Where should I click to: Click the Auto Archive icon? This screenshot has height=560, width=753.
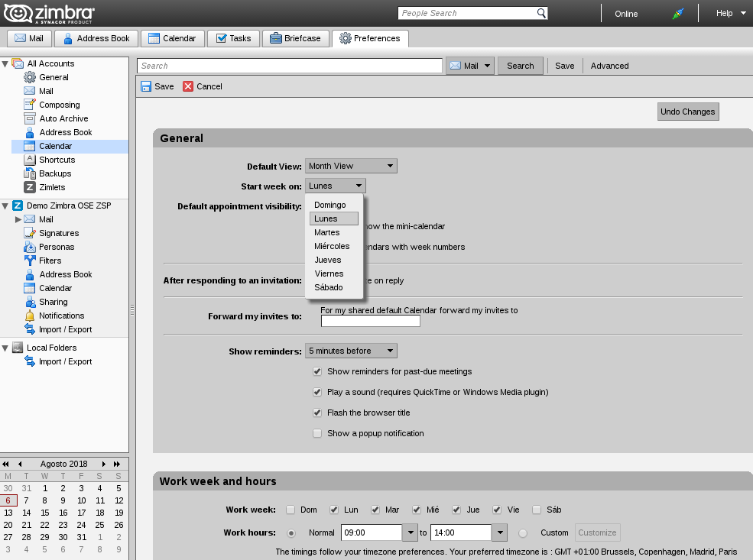point(30,118)
